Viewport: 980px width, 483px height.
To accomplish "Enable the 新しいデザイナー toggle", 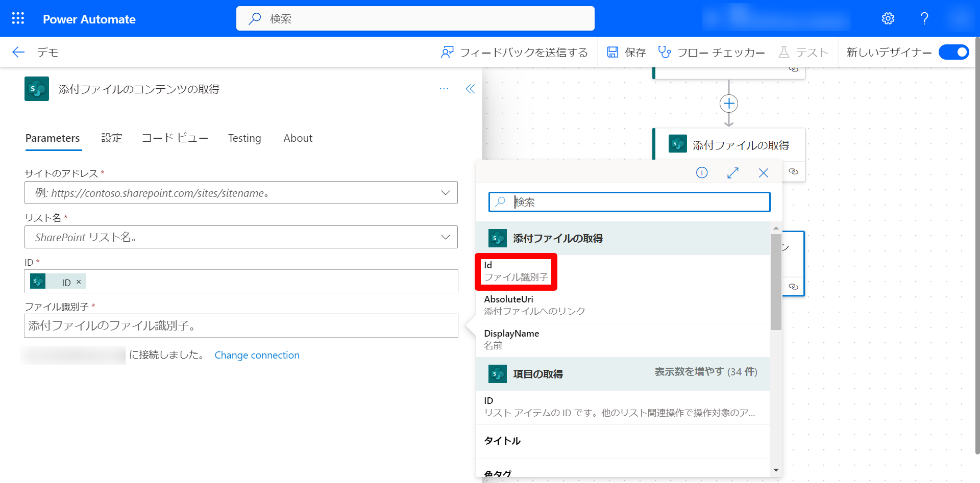I will click(953, 52).
